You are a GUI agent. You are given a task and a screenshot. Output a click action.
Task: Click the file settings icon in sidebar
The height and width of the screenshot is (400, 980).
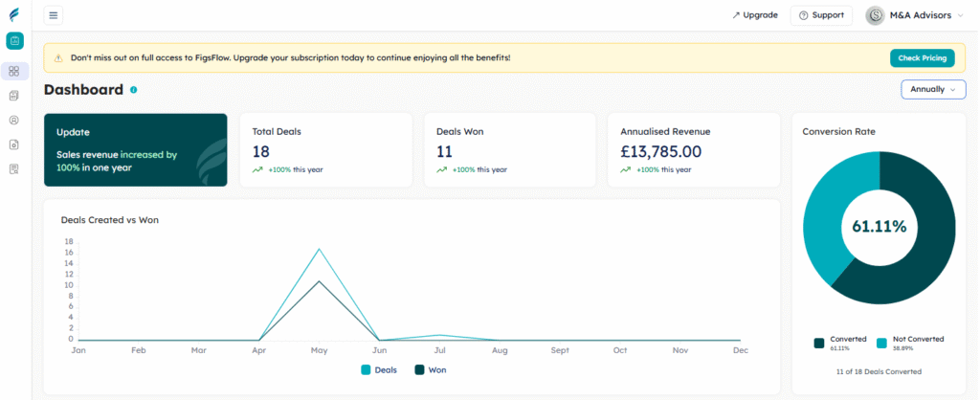[x=14, y=144]
